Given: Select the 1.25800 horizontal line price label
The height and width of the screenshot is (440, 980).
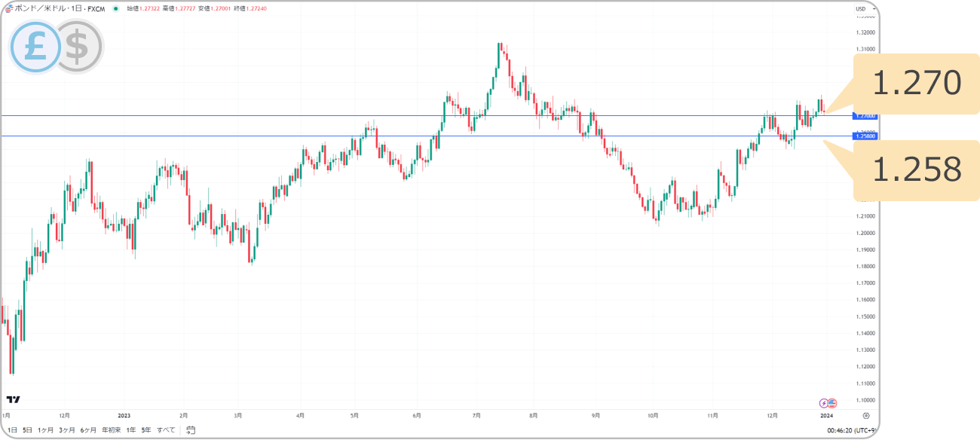Looking at the screenshot, I should pyautogui.click(x=864, y=136).
